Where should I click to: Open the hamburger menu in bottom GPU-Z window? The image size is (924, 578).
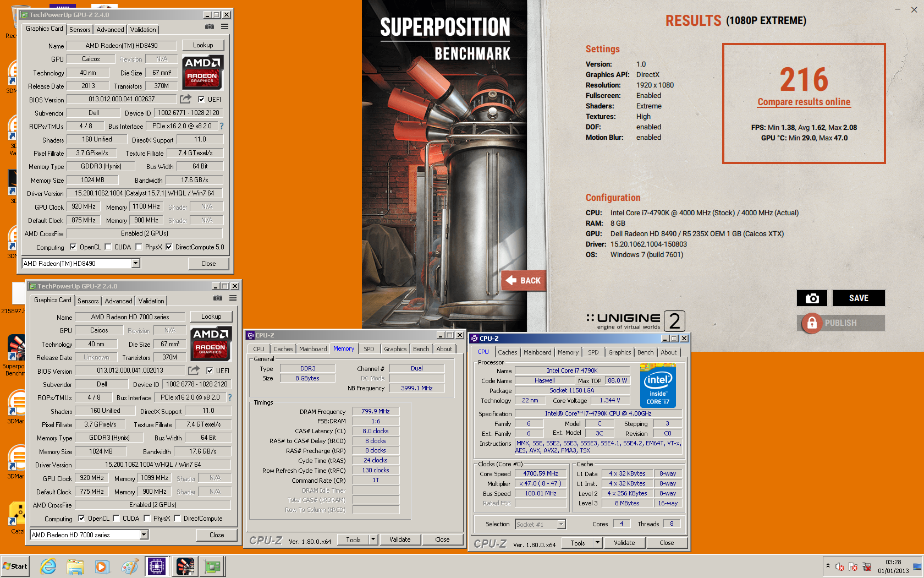click(x=233, y=298)
